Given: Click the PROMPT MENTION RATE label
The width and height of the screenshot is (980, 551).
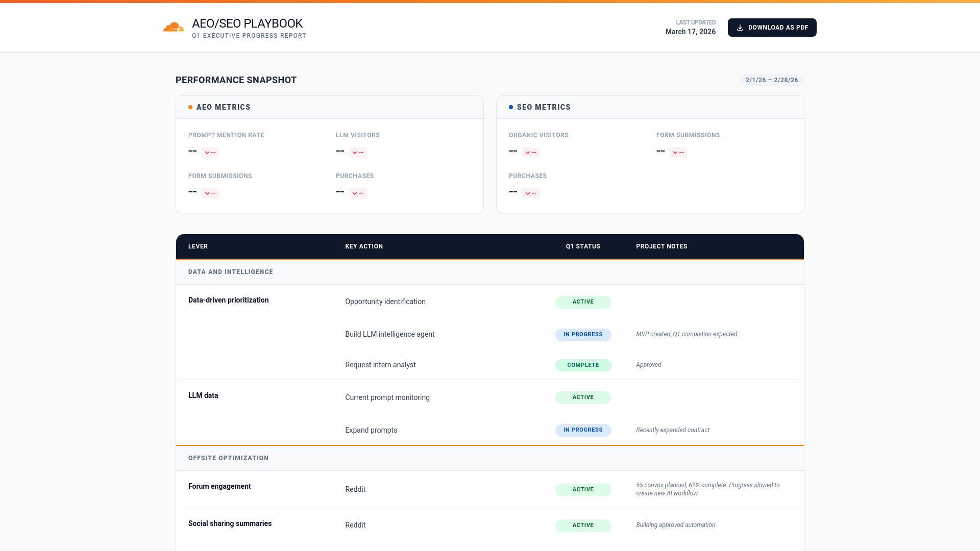Looking at the screenshot, I should point(226,135).
